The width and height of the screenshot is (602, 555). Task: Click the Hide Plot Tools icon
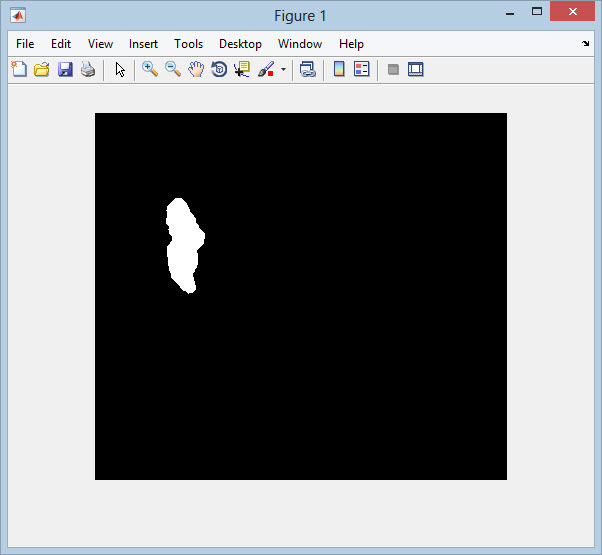(x=393, y=69)
